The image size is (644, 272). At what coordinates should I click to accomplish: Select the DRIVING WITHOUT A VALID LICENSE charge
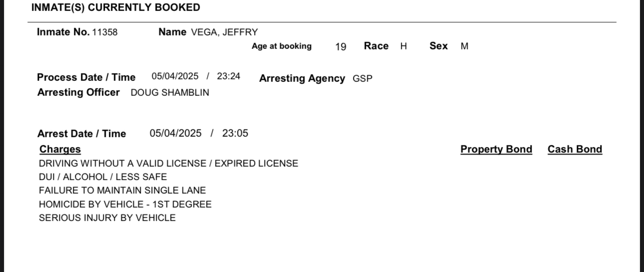[168, 164]
